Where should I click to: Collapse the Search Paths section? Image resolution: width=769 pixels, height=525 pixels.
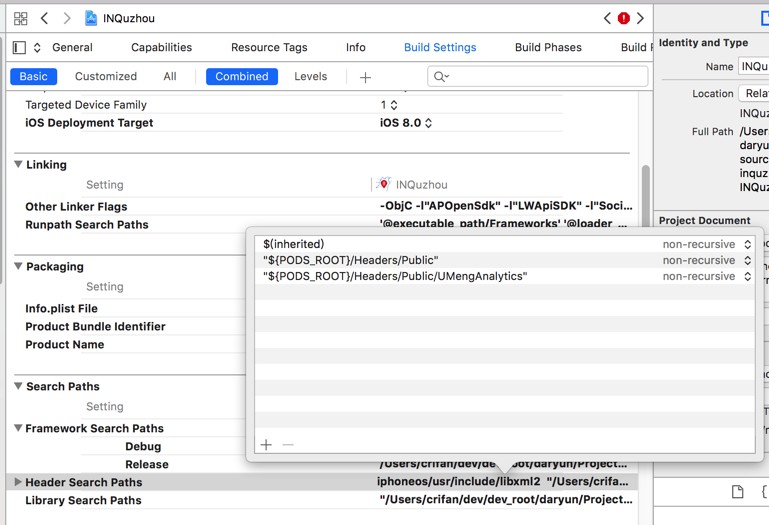(x=18, y=386)
